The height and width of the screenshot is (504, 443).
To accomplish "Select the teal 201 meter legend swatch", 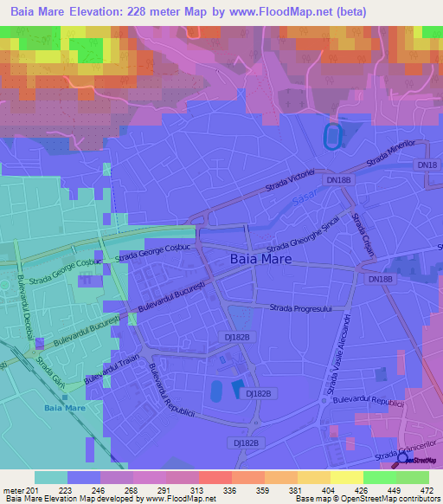I will (51, 478).
